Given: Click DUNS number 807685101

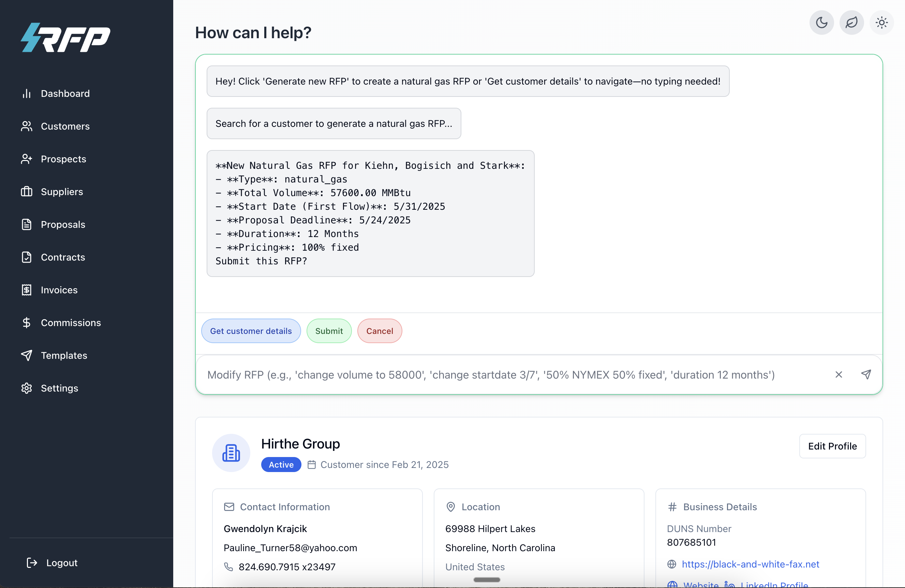Looking at the screenshot, I should tap(691, 542).
